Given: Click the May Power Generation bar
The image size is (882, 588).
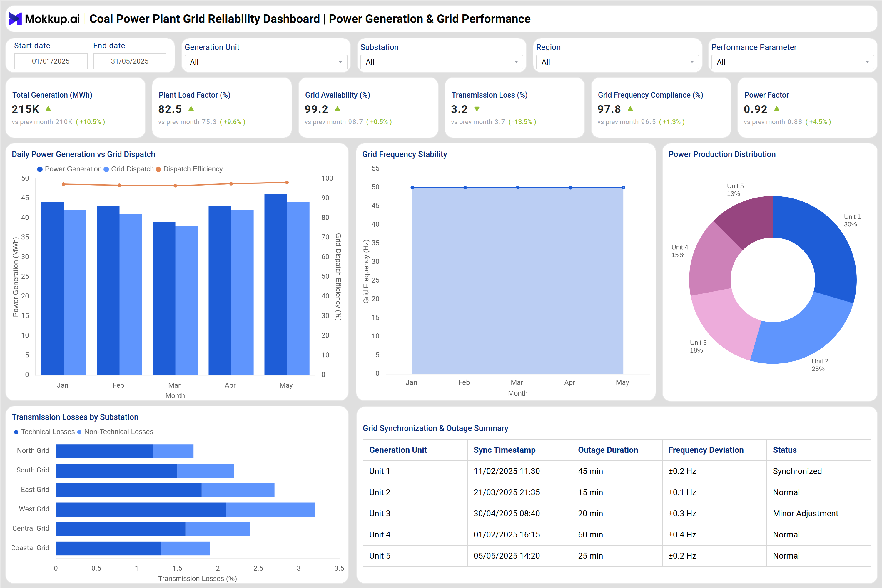Looking at the screenshot, I should tap(276, 285).
